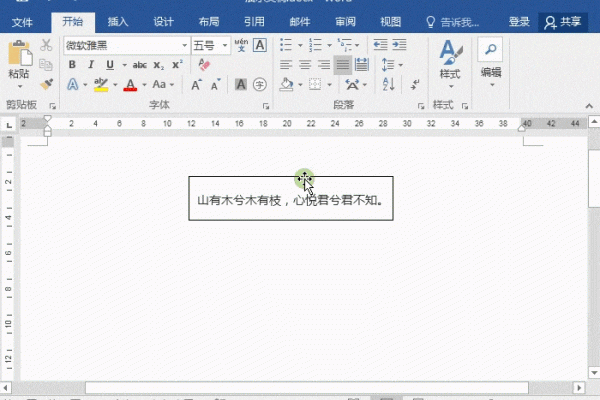Align text left
The width and height of the screenshot is (600, 400).
tap(286, 65)
